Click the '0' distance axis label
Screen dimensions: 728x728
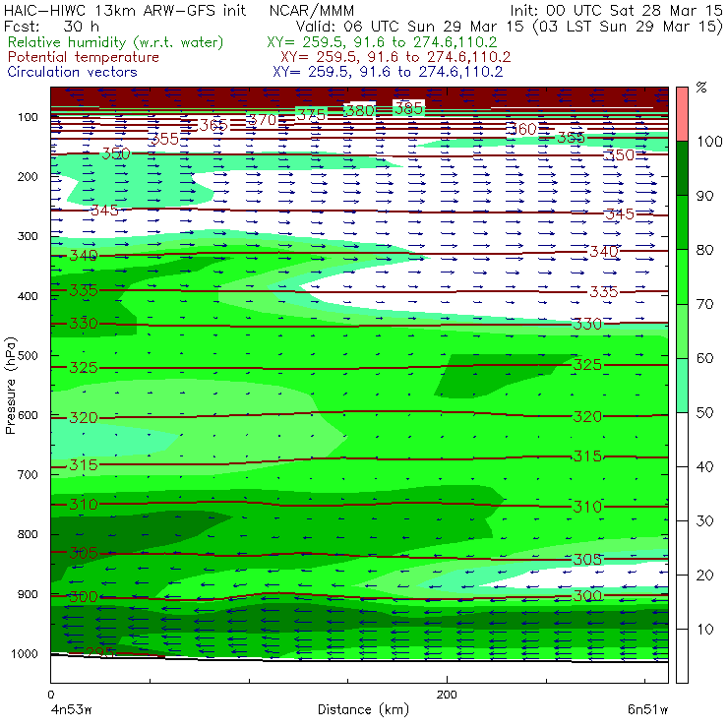(51, 695)
